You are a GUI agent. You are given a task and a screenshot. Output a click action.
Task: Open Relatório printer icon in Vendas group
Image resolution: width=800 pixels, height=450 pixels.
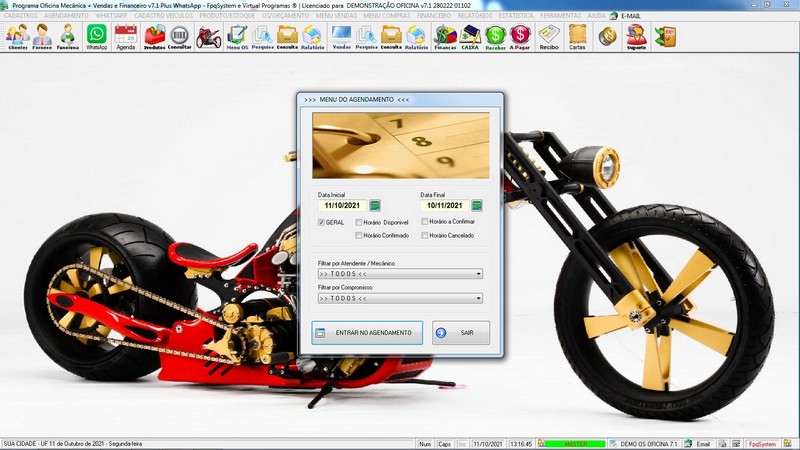(x=416, y=37)
